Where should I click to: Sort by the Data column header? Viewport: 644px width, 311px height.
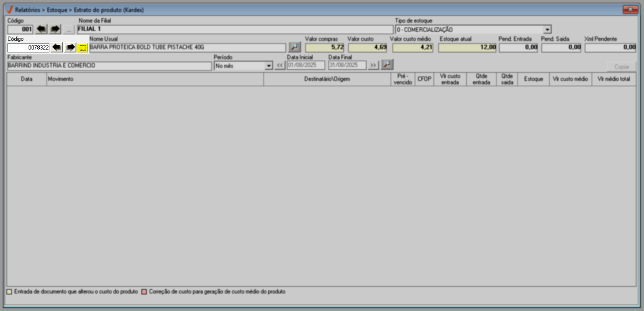point(27,79)
